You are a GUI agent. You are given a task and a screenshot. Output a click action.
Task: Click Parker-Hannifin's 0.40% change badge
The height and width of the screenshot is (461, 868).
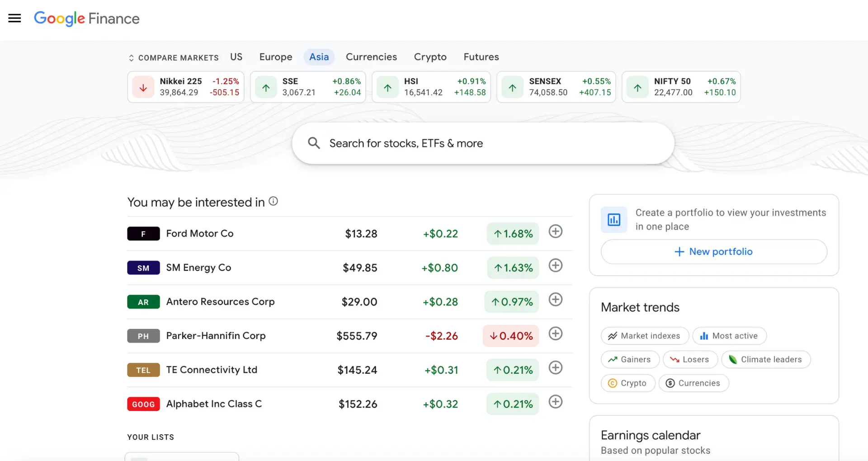tap(511, 336)
